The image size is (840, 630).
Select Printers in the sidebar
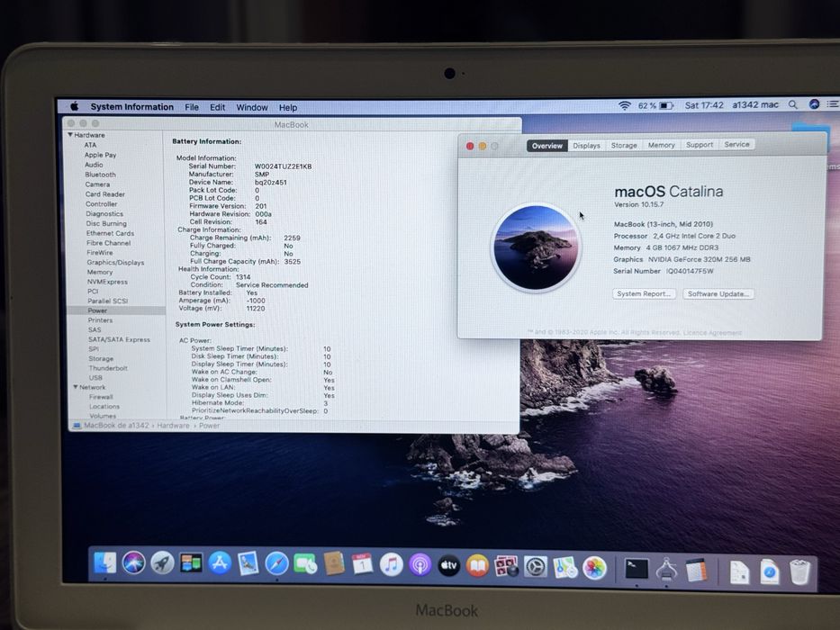(x=100, y=319)
